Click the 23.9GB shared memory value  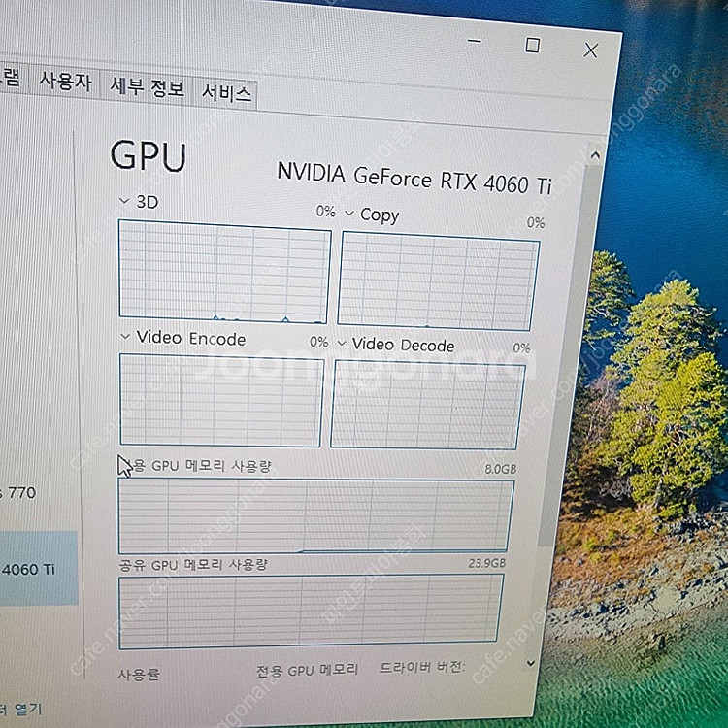pos(486,563)
